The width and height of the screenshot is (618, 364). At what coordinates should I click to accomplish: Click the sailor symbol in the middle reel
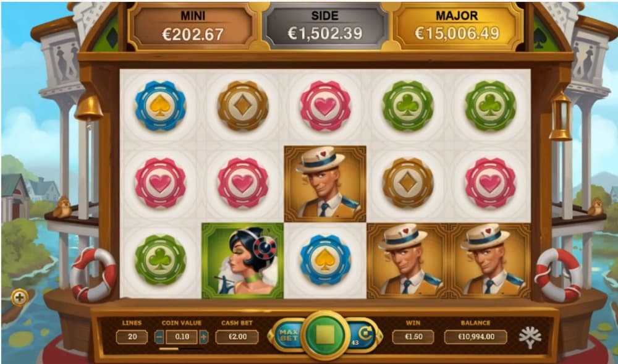pos(325,184)
